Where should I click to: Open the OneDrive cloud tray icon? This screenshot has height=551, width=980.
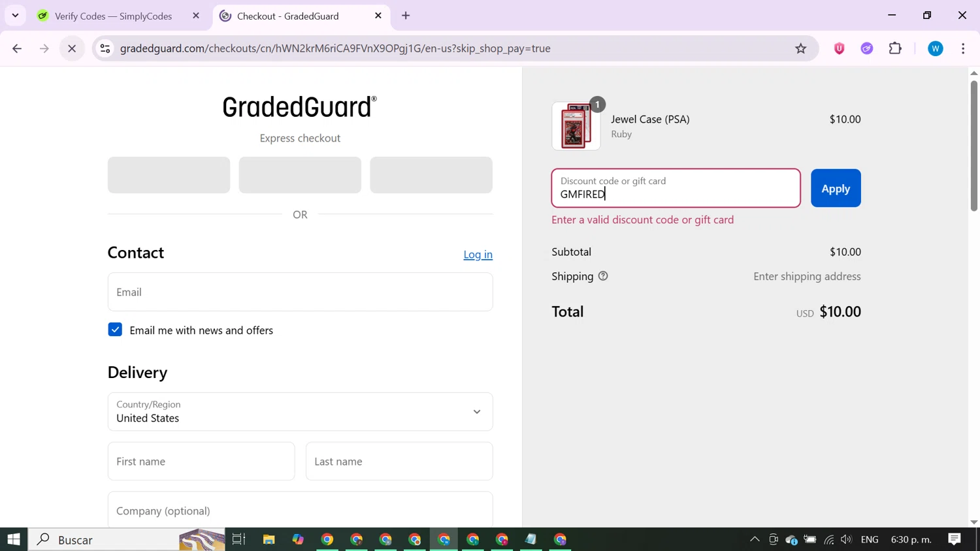pyautogui.click(x=792, y=539)
